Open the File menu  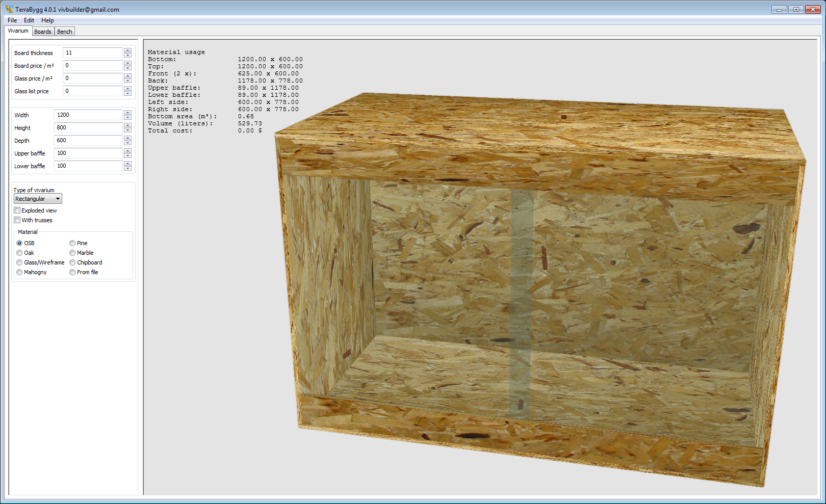pos(12,20)
